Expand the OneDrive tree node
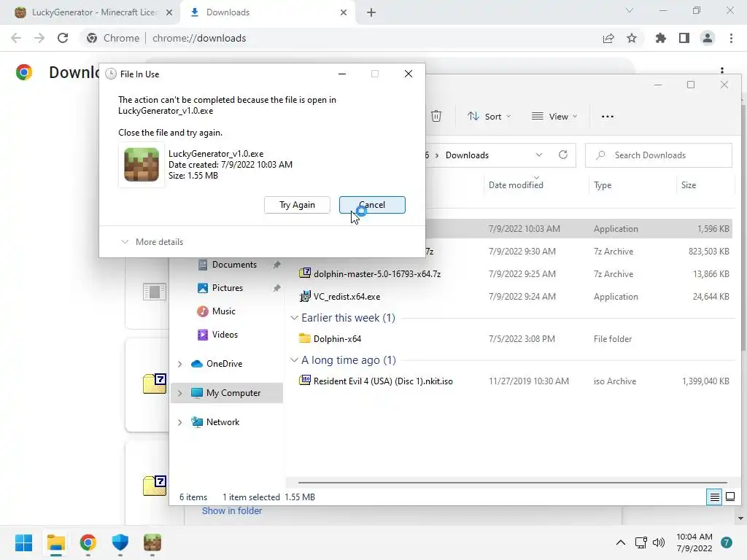Viewport: 747px width, 560px height. [180, 365]
